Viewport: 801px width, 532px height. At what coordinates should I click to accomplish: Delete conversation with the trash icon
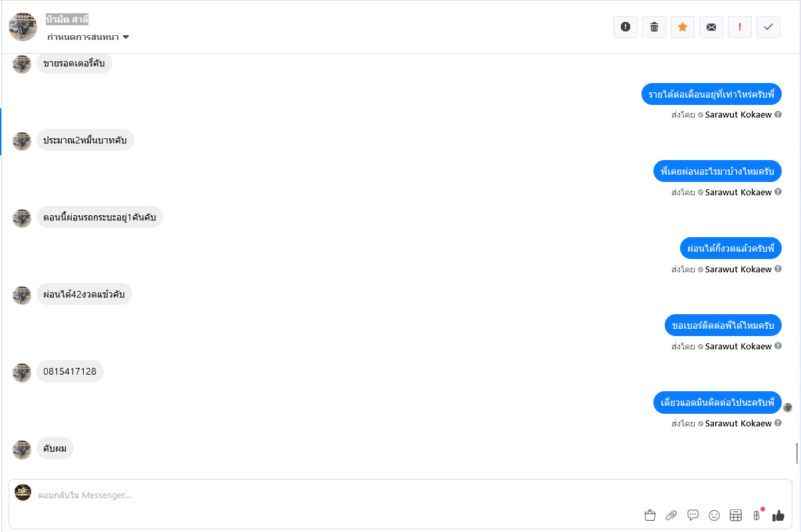[x=654, y=27]
